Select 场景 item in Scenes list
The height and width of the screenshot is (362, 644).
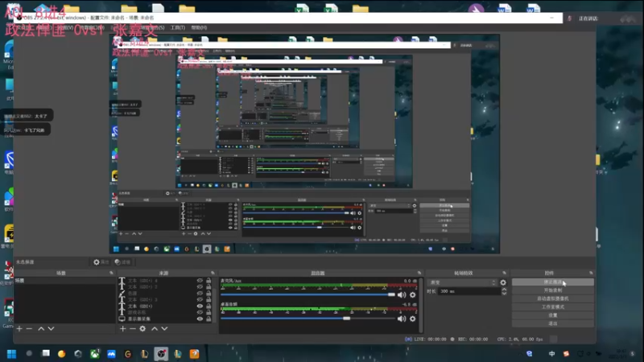click(x=64, y=281)
